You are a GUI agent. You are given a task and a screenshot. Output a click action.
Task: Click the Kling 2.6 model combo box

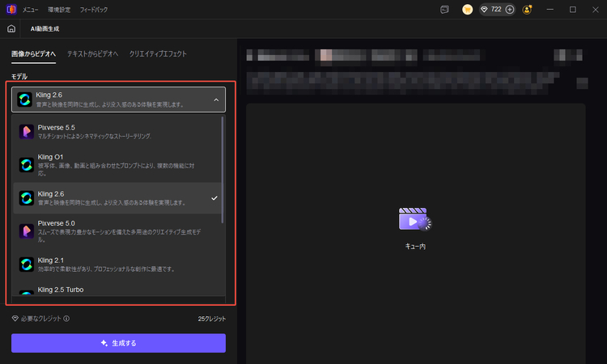pyautogui.click(x=118, y=99)
